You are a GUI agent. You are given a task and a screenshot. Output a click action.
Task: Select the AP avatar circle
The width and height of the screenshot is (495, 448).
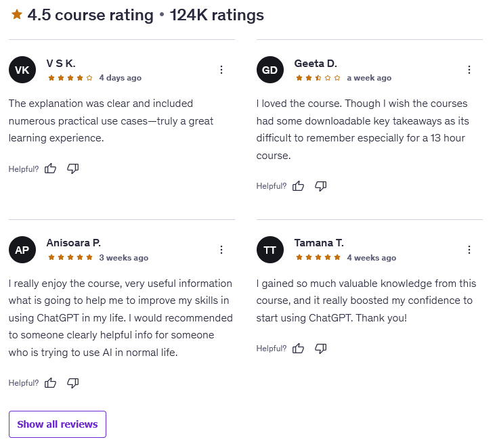point(22,250)
